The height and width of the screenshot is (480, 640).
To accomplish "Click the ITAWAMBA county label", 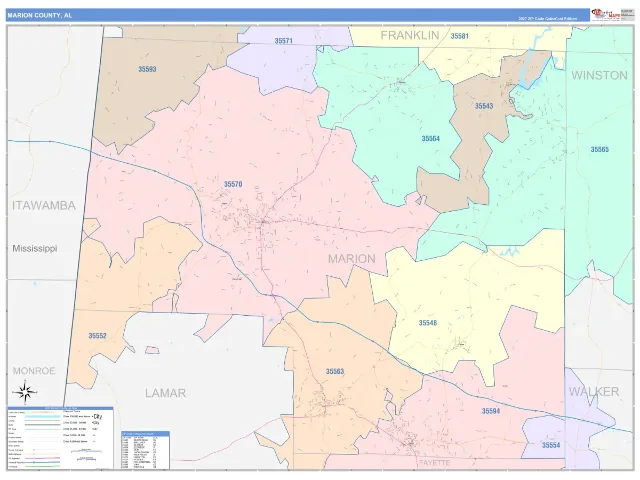I will tap(44, 205).
